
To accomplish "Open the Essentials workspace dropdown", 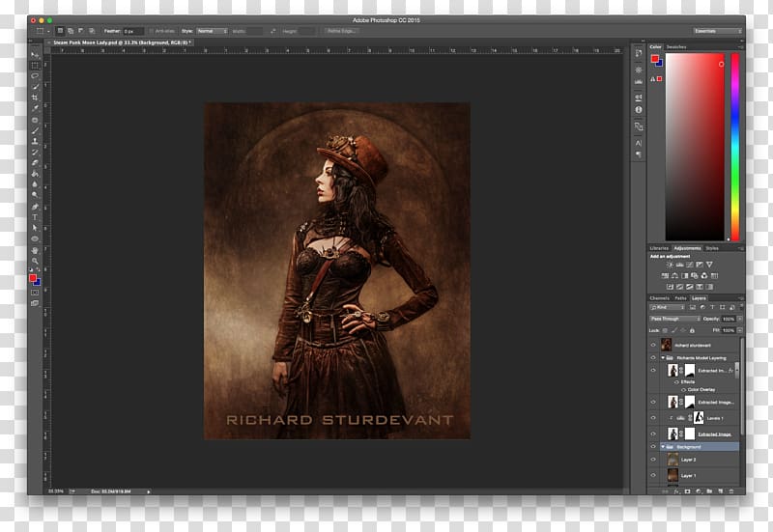I will [717, 31].
